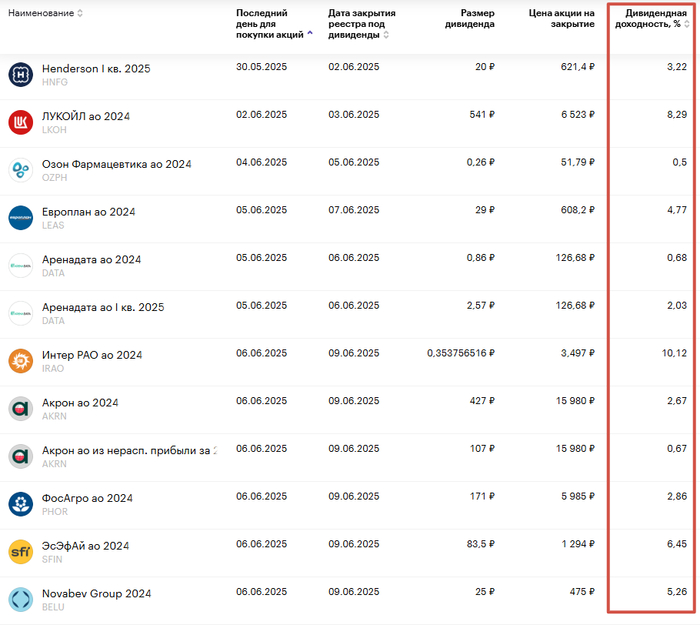Click the Novabev Group logo icon

[x=21, y=599]
